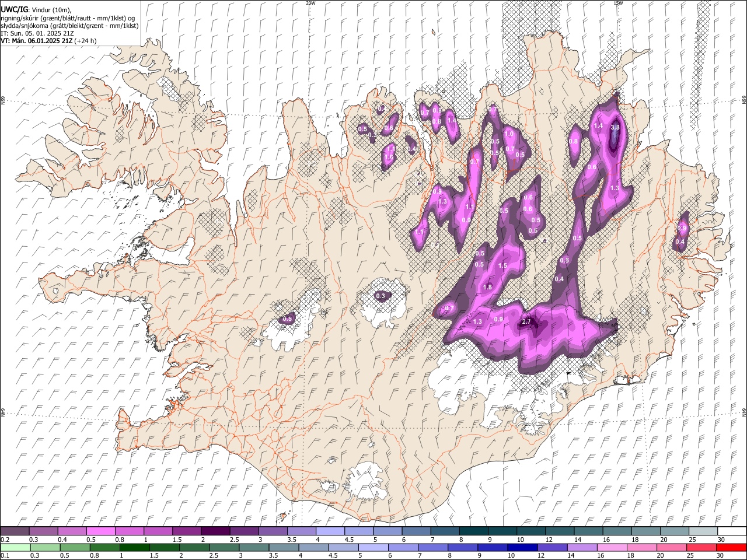The width and height of the screenshot is (747, 560).
Task: Click the "15W" longitude label
Action: coord(618,3)
